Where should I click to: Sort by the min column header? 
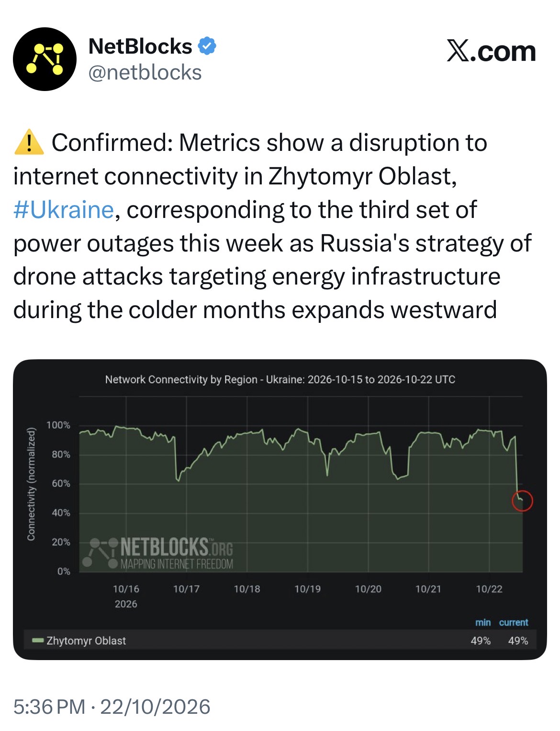click(x=483, y=622)
